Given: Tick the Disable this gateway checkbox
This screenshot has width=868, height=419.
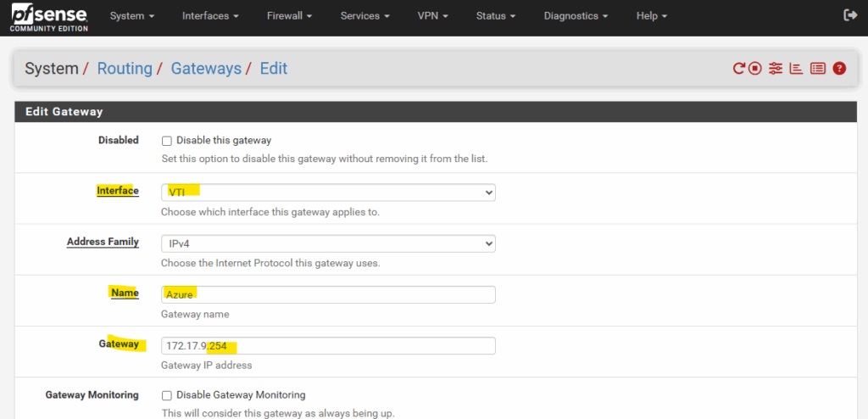Looking at the screenshot, I should tap(167, 141).
